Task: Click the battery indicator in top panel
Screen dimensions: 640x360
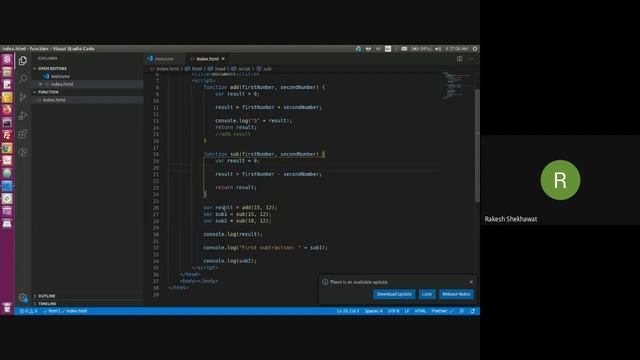Action: 421,49
